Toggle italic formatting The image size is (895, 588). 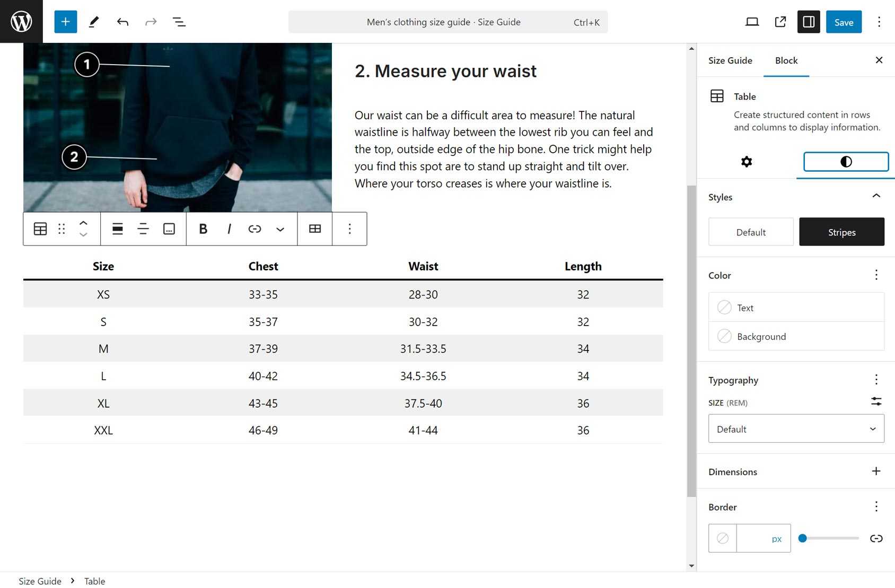229,229
